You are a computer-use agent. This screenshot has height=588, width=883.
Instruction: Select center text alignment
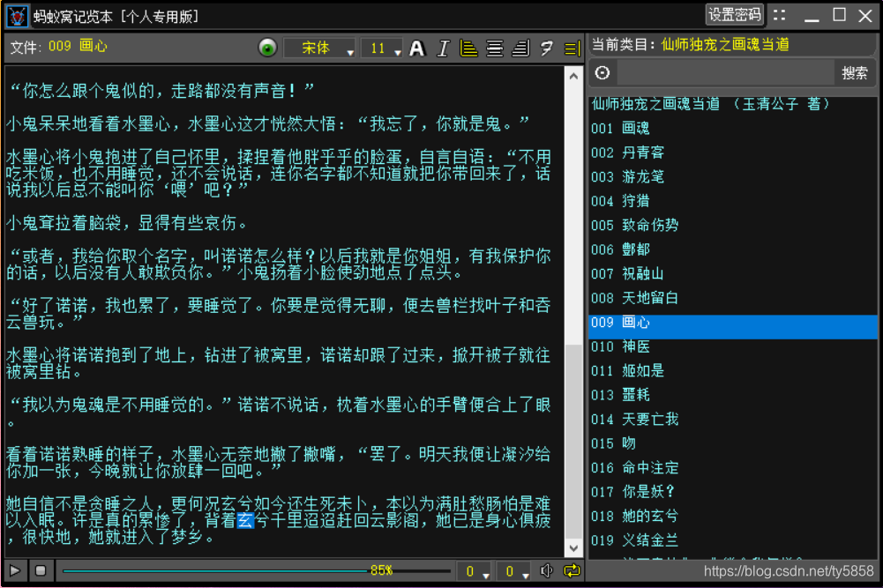pos(494,49)
